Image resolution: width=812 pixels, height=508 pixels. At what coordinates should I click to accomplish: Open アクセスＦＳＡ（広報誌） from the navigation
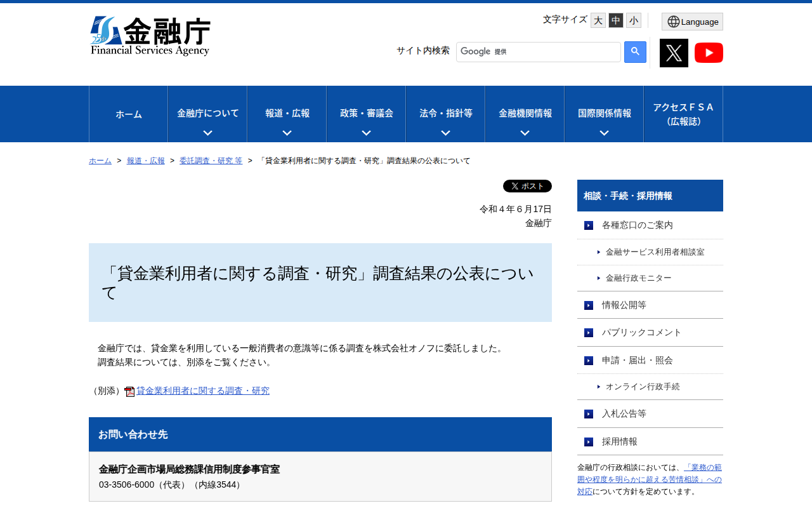coord(683,114)
